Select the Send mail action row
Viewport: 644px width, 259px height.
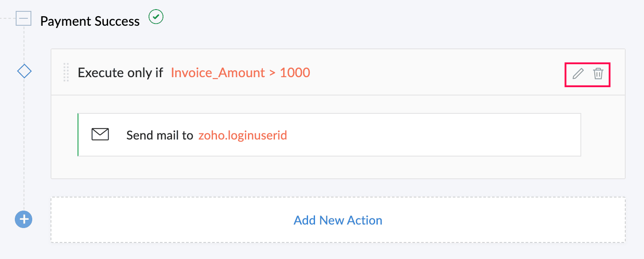click(329, 135)
